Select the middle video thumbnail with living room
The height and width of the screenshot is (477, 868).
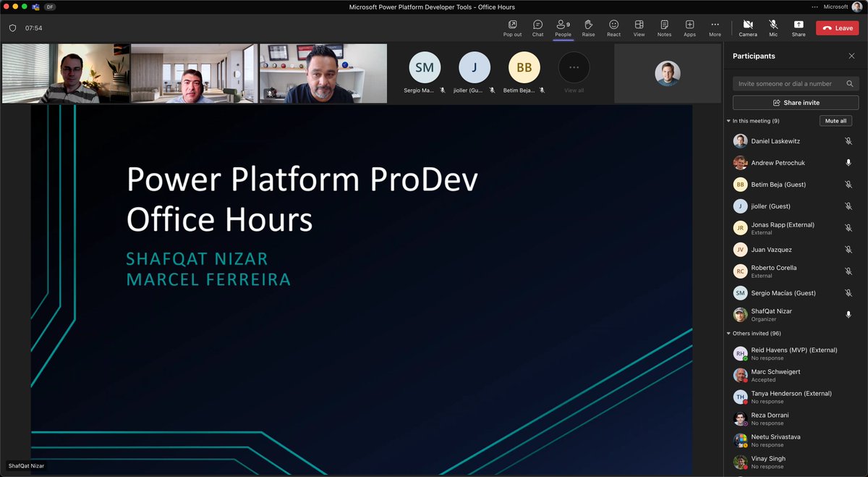pyautogui.click(x=194, y=73)
